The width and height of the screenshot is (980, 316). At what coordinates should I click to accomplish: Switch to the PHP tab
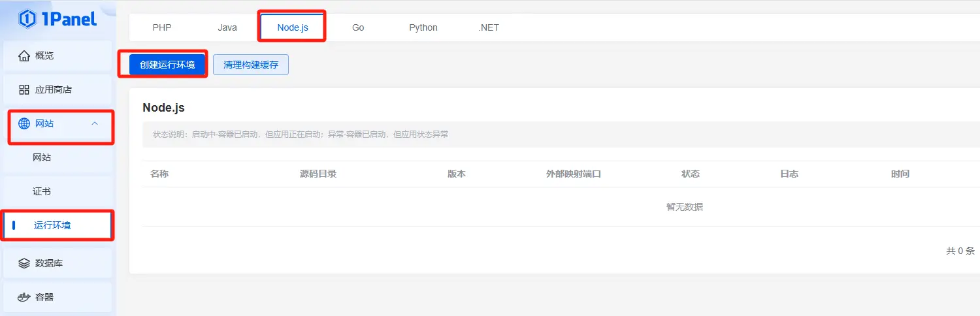pos(162,27)
